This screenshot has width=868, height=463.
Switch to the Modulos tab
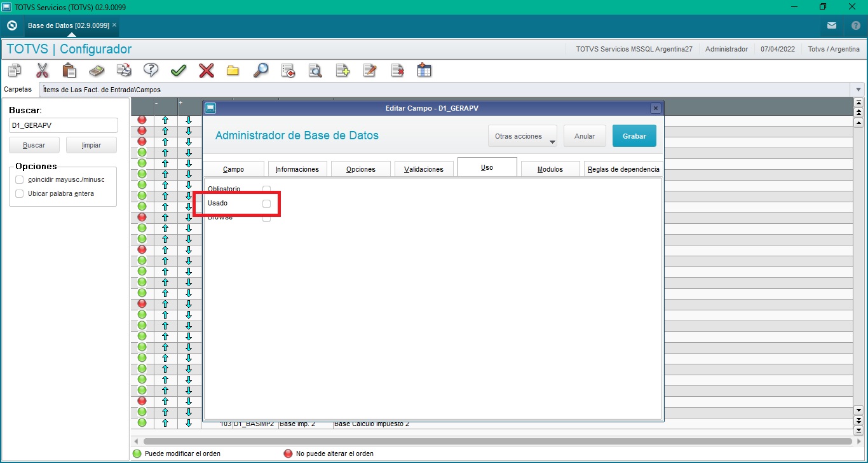coord(550,169)
